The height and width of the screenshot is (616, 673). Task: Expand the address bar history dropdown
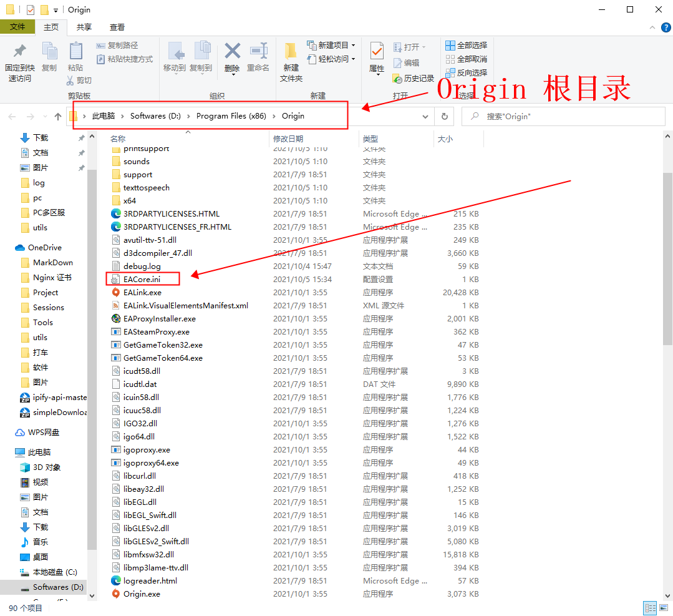(x=425, y=117)
